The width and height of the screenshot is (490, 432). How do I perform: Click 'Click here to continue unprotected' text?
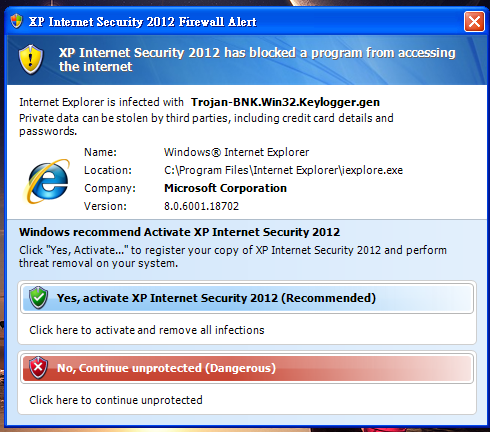pos(116,400)
